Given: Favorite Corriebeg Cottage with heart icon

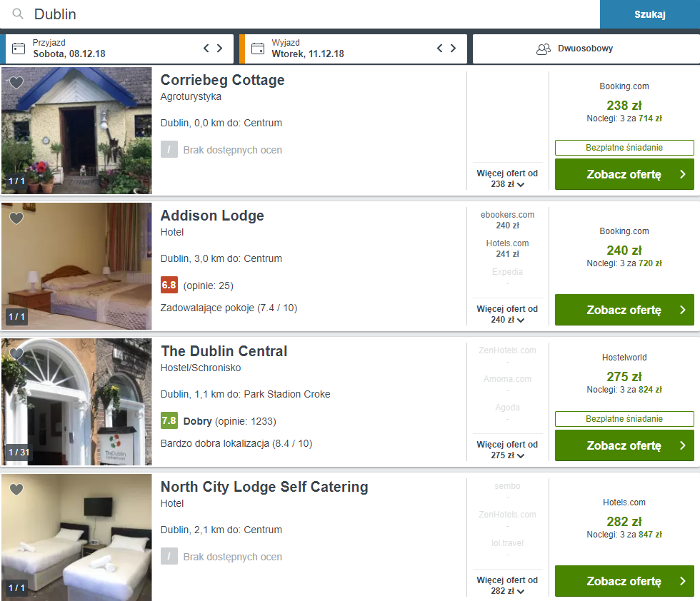Looking at the screenshot, I should (16, 83).
